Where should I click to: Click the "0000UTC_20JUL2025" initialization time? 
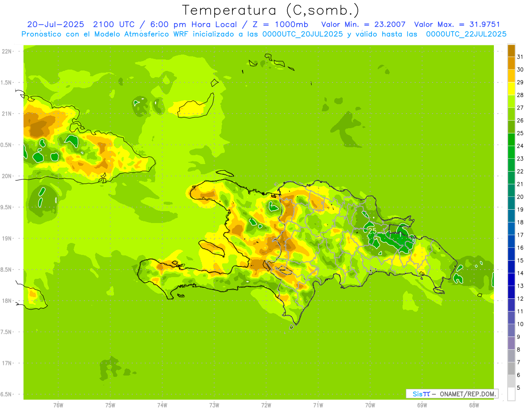tap(303, 34)
